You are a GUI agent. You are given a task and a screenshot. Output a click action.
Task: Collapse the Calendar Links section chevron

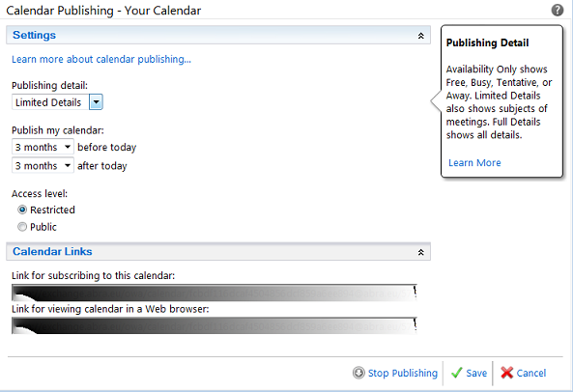point(421,252)
